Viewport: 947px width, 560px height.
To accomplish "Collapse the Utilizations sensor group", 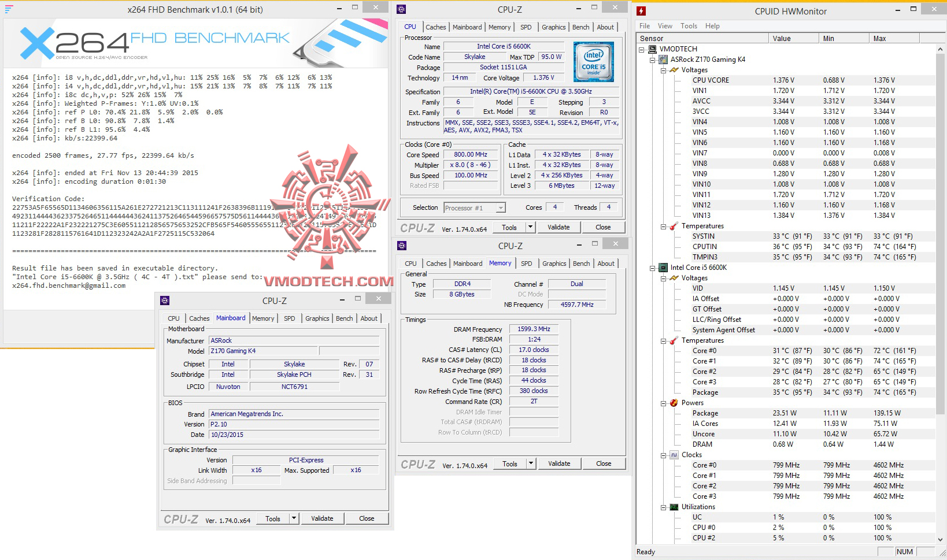I will point(664,507).
